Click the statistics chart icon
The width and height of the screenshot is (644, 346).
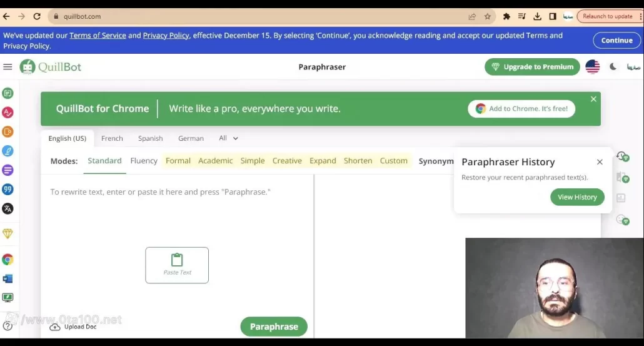621,198
